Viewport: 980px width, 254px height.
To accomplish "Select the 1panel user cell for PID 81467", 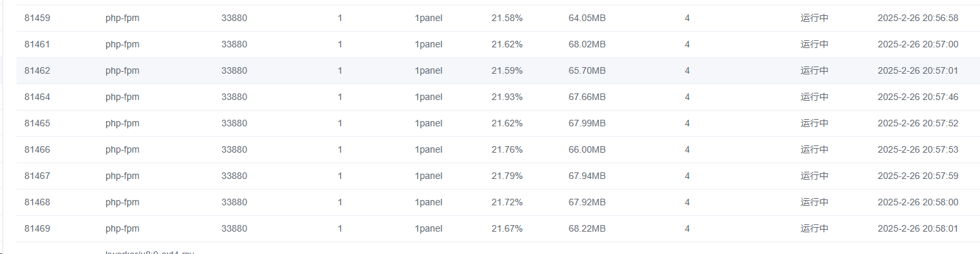I will pyautogui.click(x=428, y=176).
